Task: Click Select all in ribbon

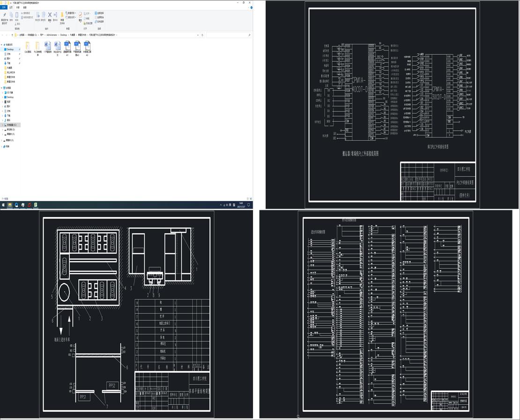Action: (99, 13)
